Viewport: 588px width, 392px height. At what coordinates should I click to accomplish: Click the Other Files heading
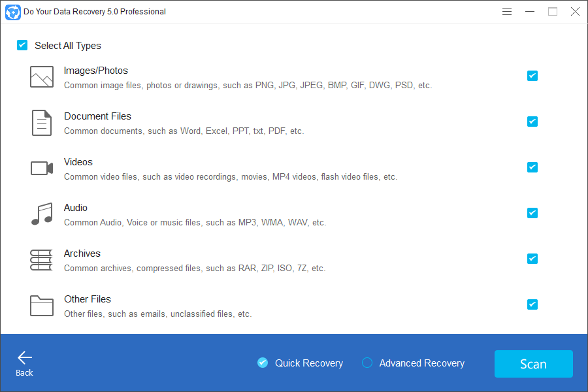click(x=88, y=299)
